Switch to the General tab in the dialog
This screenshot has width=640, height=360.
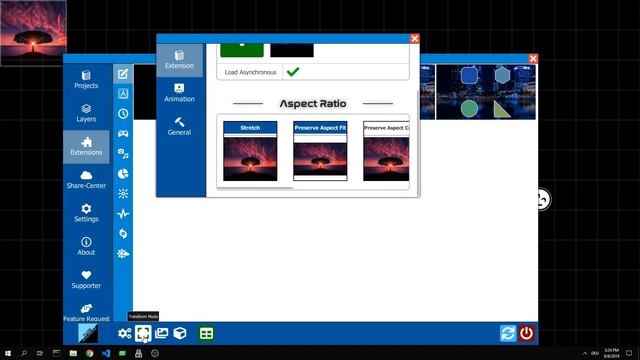click(x=180, y=127)
